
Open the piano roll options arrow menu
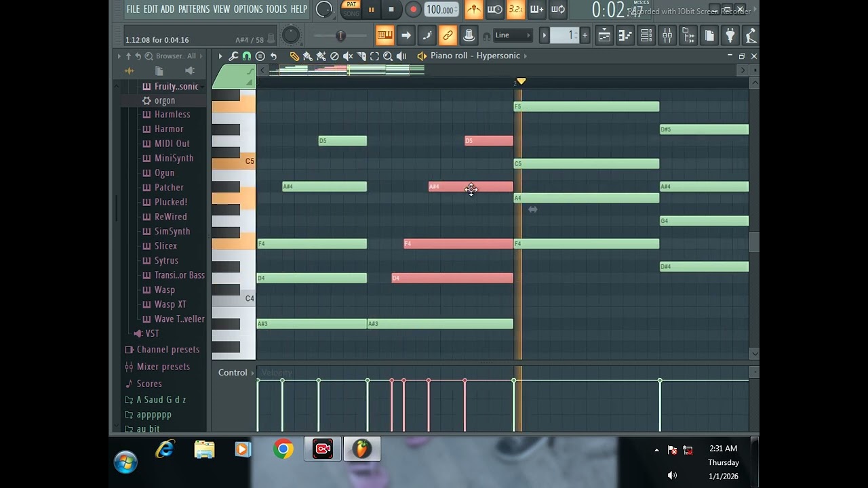coord(220,56)
